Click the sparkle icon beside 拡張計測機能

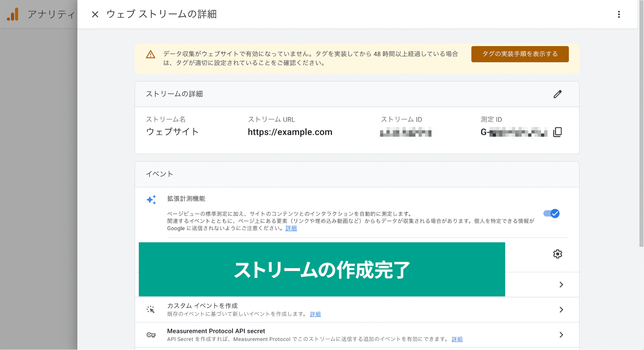[x=151, y=200]
